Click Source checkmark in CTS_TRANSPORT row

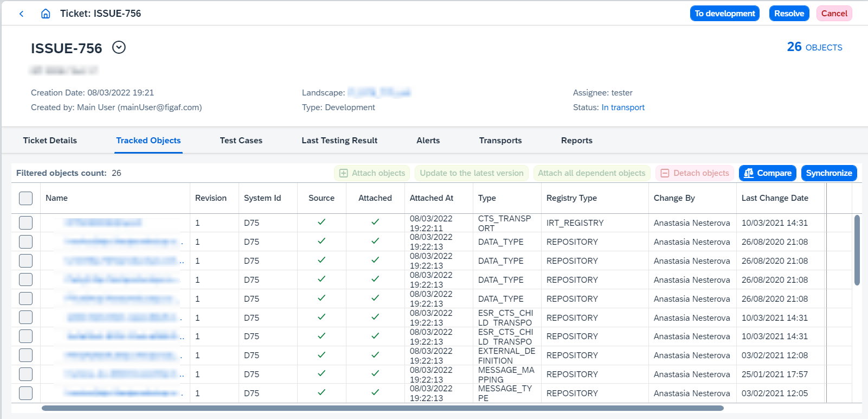pyautogui.click(x=322, y=222)
